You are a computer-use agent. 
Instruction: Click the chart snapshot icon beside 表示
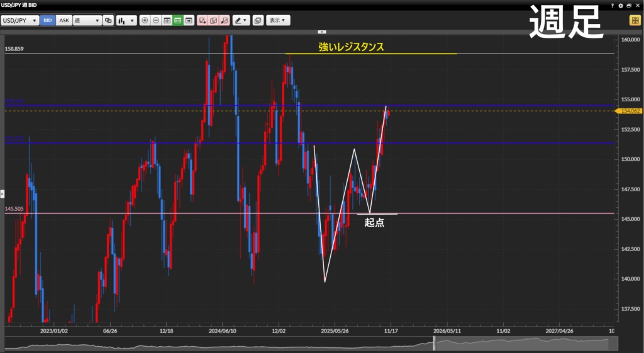258,20
